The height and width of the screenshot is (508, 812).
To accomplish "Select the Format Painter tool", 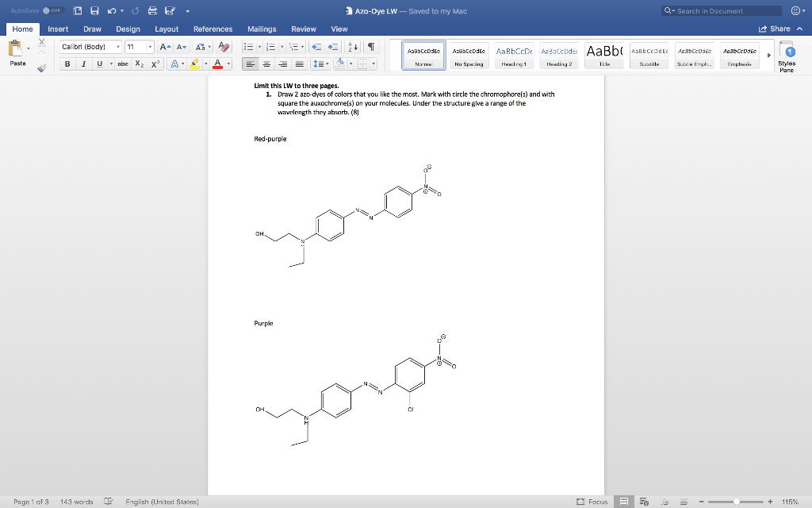I will point(40,69).
